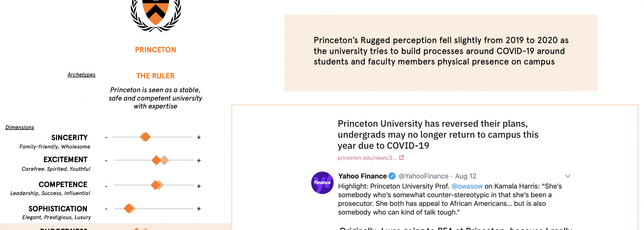Viewport: 644px width, 230px height.
Task: Click the minus sign beside Excitement slider
Action: pyautogui.click(x=106, y=161)
